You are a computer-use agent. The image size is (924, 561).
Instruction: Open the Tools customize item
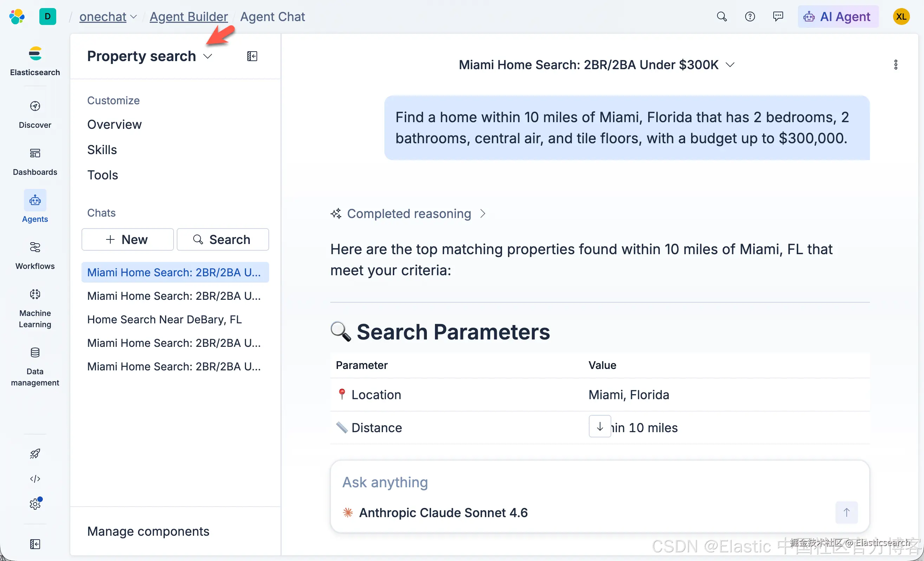coord(102,175)
